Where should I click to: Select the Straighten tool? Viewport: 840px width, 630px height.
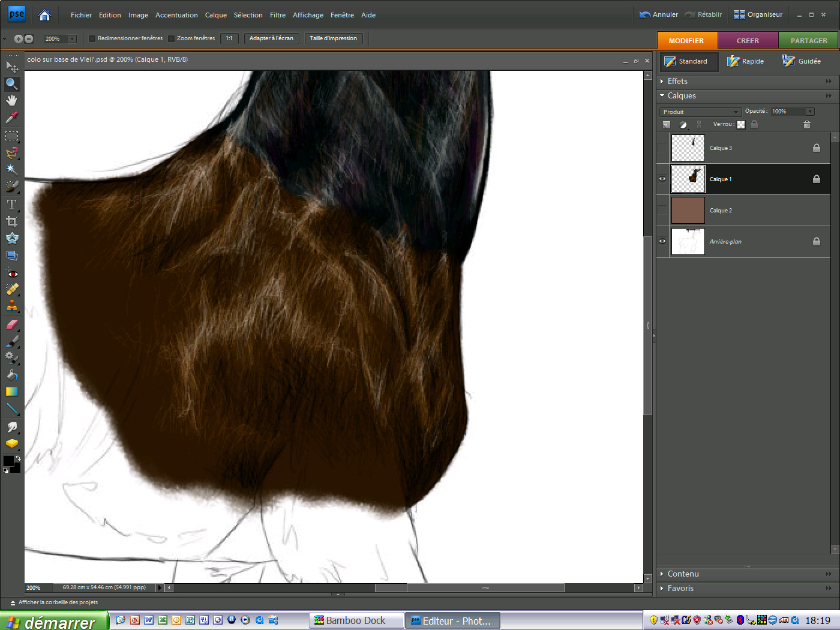[x=11, y=255]
